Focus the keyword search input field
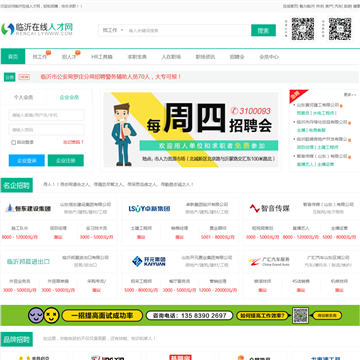The height and width of the screenshot is (360, 360). (188, 30)
